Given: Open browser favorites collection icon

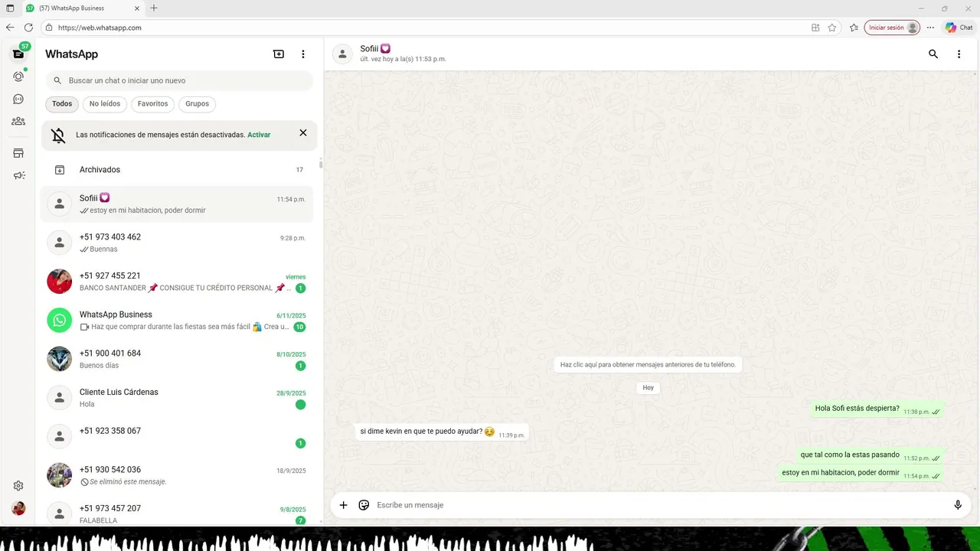Looking at the screenshot, I should (x=854, y=28).
